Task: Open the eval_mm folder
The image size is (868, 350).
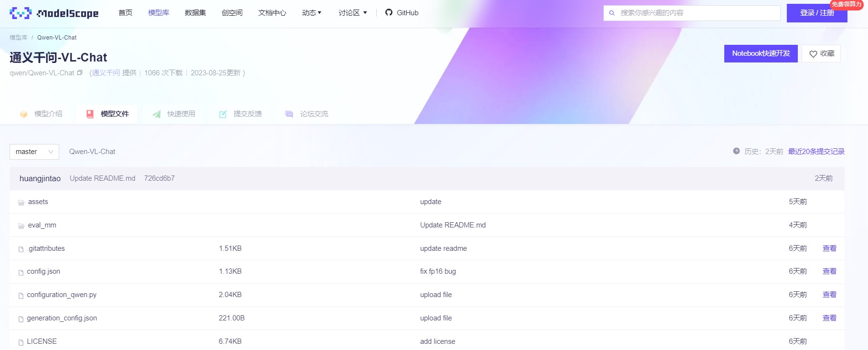Action: (x=42, y=225)
